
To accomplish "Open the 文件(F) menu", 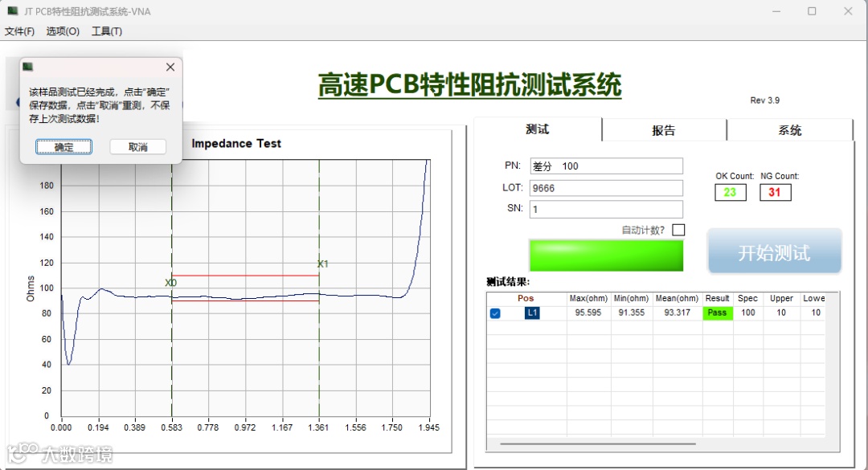I will 19,31.
